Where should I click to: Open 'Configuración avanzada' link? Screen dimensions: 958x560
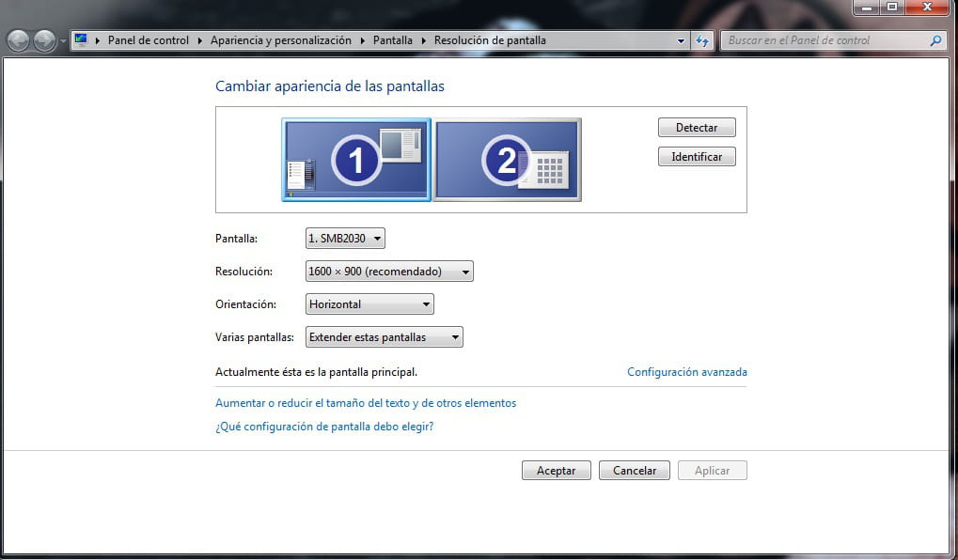pyautogui.click(x=686, y=372)
